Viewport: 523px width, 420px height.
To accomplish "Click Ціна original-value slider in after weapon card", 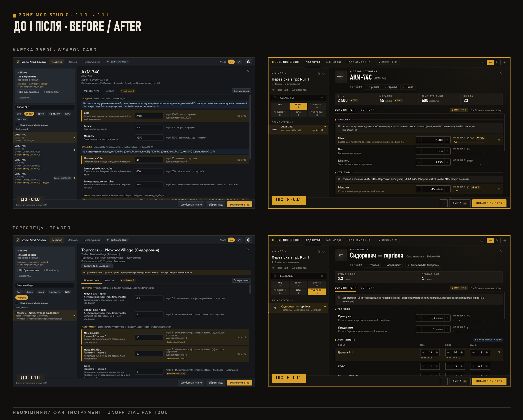I will click(x=469, y=142).
